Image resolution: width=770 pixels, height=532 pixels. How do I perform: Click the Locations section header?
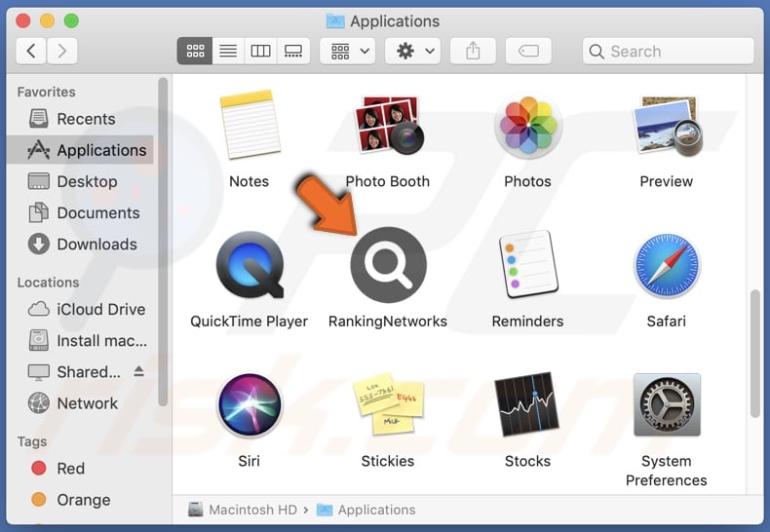coord(48,283)
